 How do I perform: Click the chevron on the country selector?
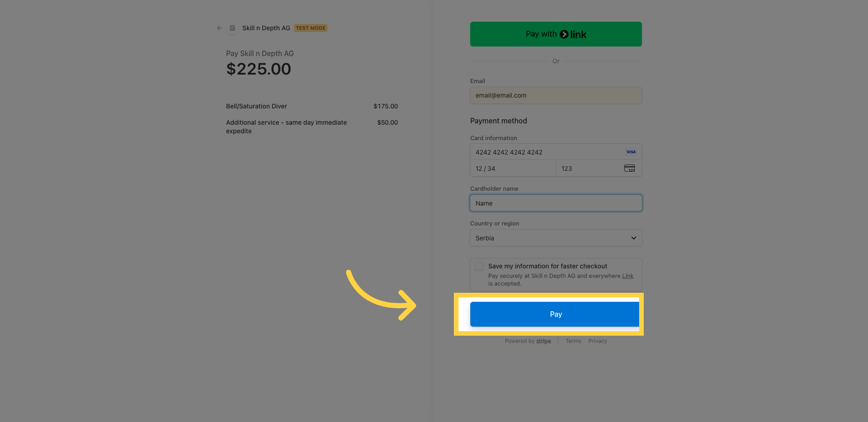point(633,238)
